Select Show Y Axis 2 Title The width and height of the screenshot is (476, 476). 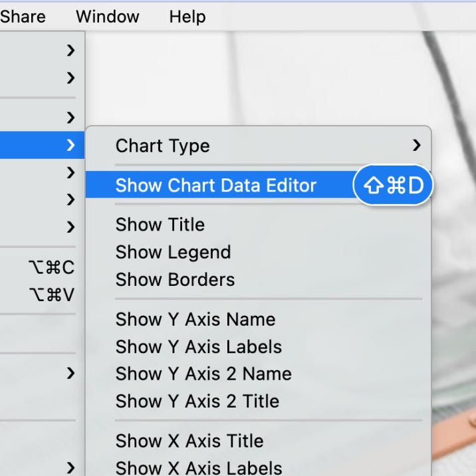point(197,401)
